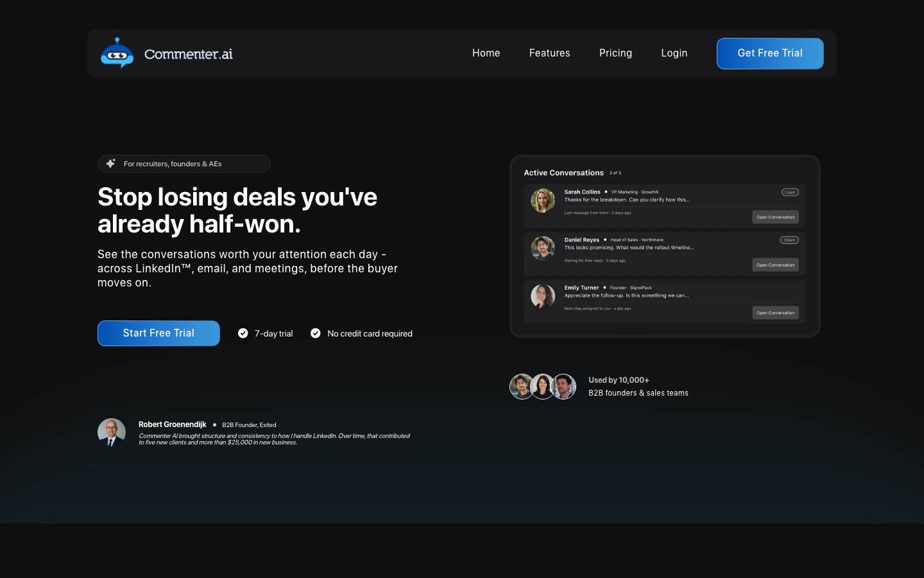Open the Home nav item
924x578 pixels.
[486, 53]
